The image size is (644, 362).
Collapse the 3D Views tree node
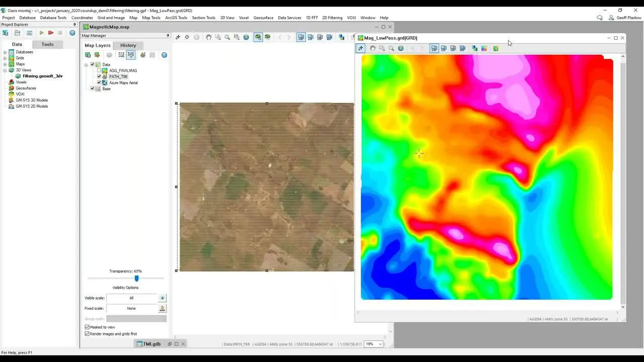tap(5, 70)
